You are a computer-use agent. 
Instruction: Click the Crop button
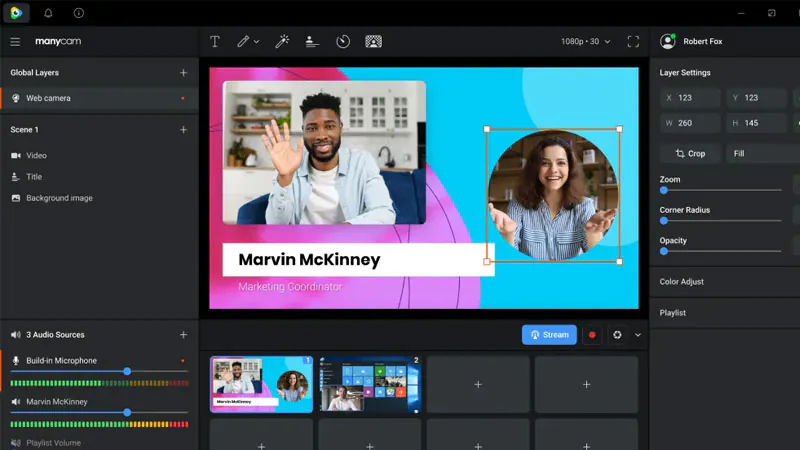[690, 154]
